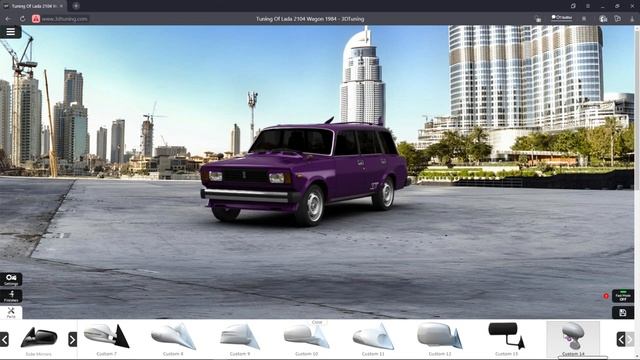Click the browser back arrow

click(x=8, y=19)
